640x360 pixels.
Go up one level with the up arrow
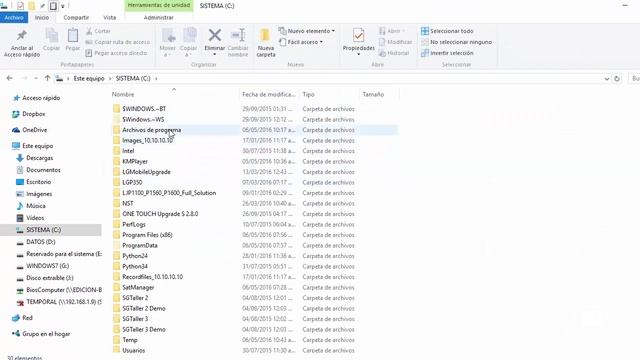coord(47,78)
